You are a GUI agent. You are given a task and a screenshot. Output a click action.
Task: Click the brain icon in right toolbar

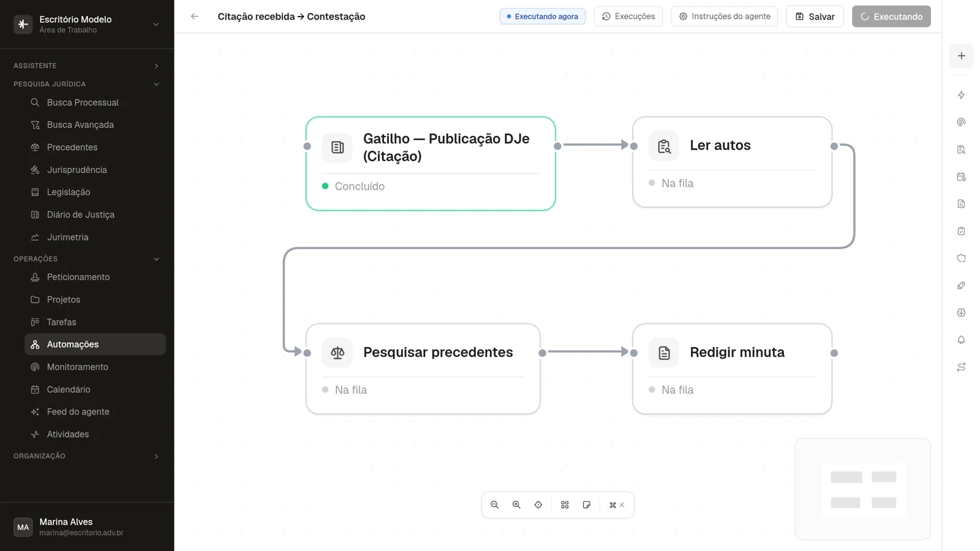(962, 313)
